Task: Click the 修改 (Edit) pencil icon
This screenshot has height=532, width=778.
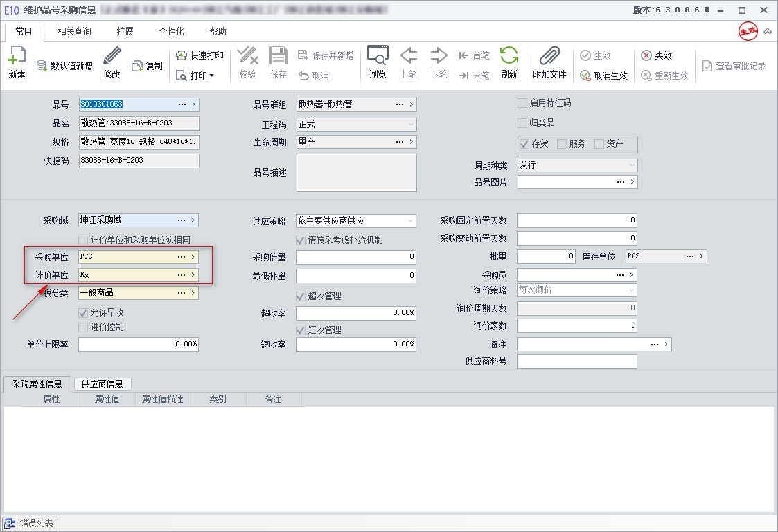Action: pyautogui.click(x=112, y=56)
